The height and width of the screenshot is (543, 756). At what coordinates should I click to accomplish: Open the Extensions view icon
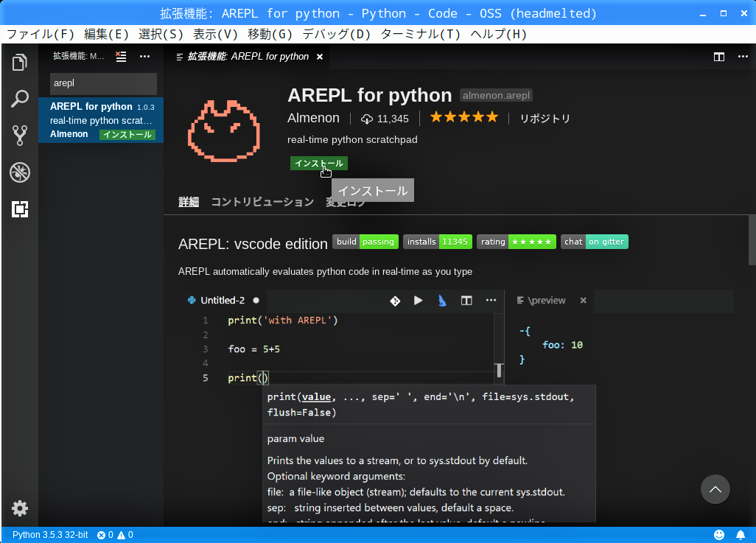[x=20, y=210]
